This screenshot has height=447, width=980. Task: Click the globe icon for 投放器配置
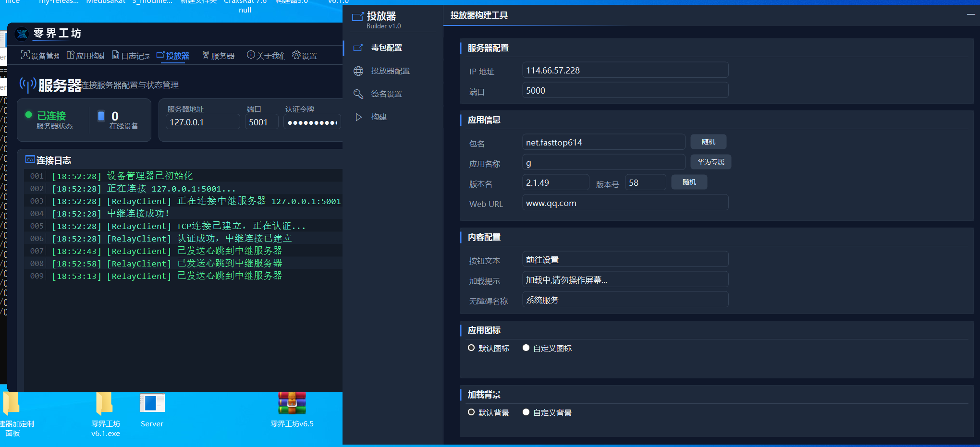click(x=358, y=71)
